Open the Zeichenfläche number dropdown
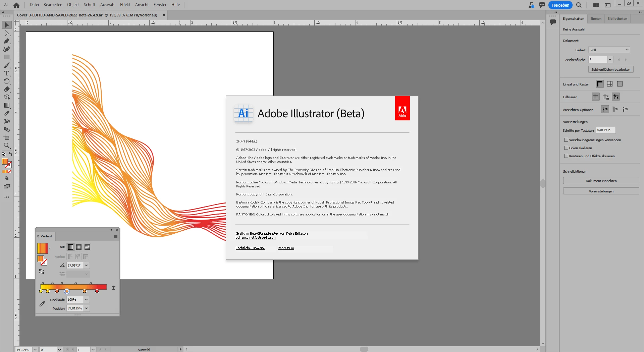Image resolution: width=644 pixels, height=352 pixels. click(610, 59)
